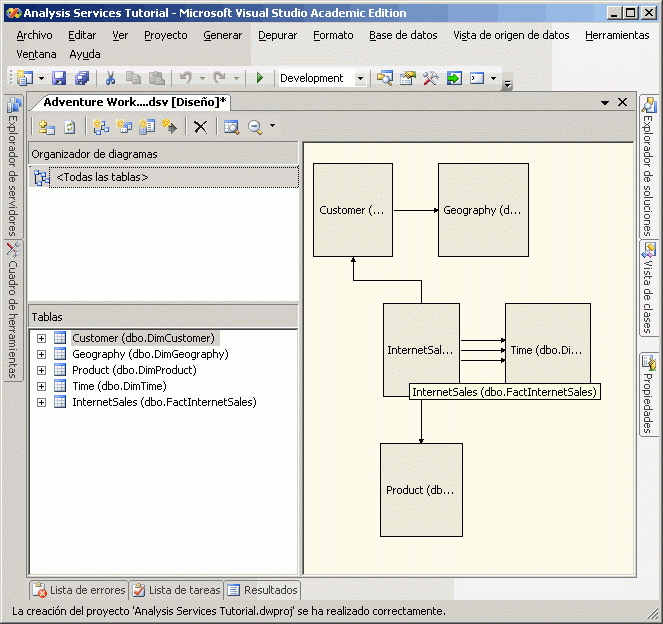Image resolution: width=663 pixels, height=624 pixels.
Task: Open the Explorador de soluciones side panel
Action: coord(649,167)
